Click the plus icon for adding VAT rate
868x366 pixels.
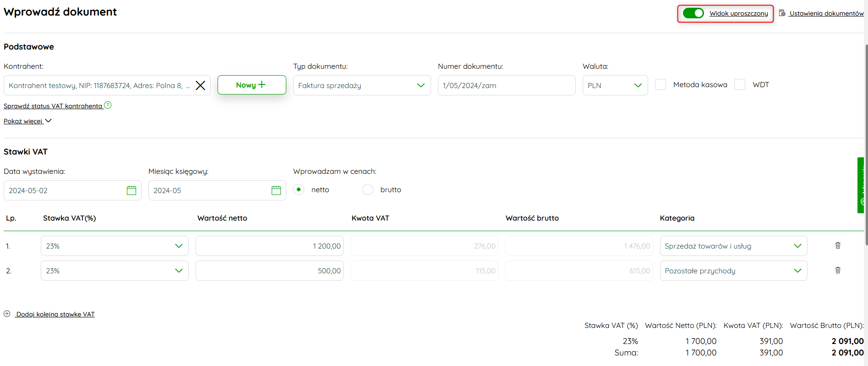7,314
